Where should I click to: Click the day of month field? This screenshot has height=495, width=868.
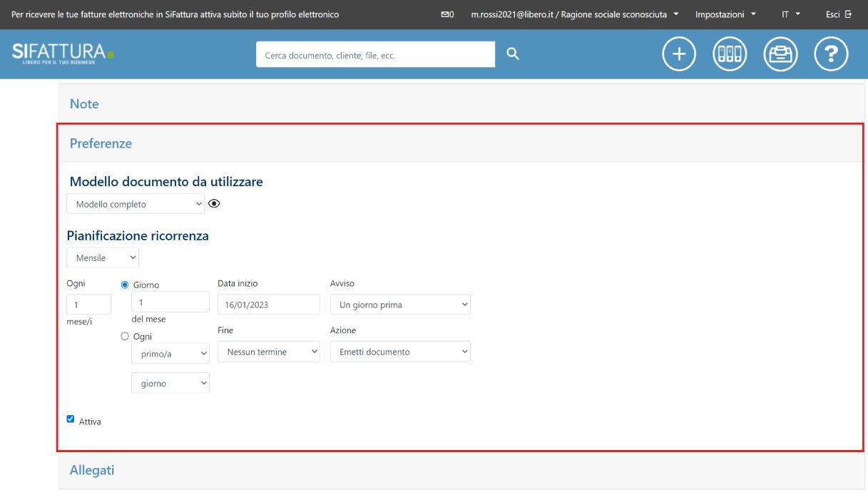coord(170,302)
